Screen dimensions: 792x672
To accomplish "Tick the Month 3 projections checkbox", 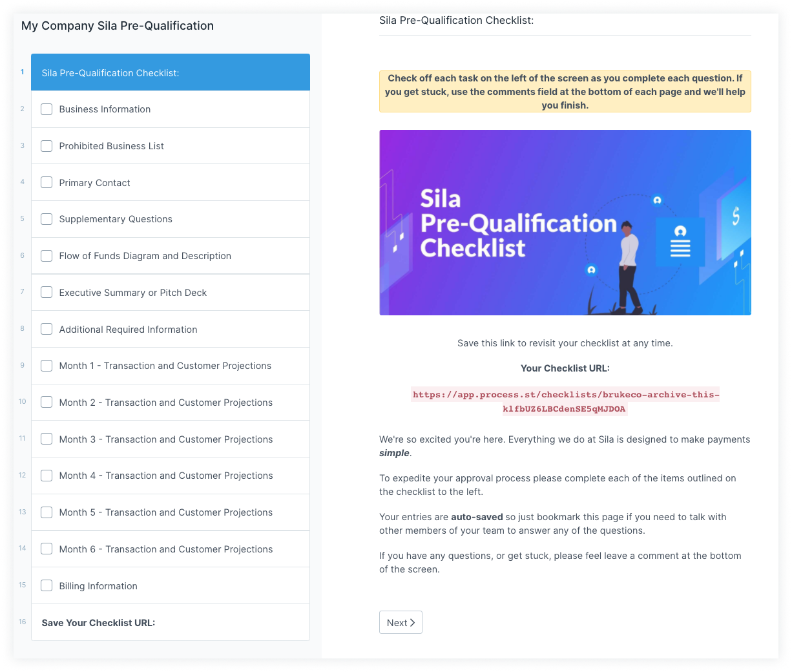I will (47, 439).
